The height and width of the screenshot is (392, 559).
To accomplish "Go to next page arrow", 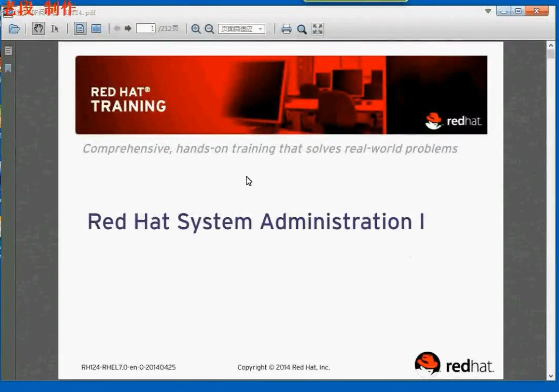I will (x=128, y=28).
